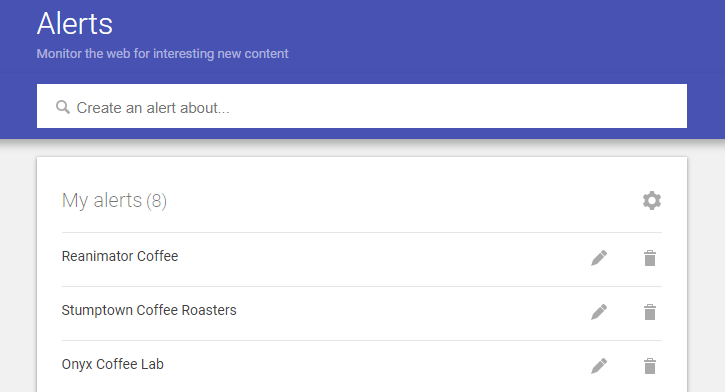Delete the Stumptown Coffee Roasters alert
725x392 pixels.
[x=650, y=312]
